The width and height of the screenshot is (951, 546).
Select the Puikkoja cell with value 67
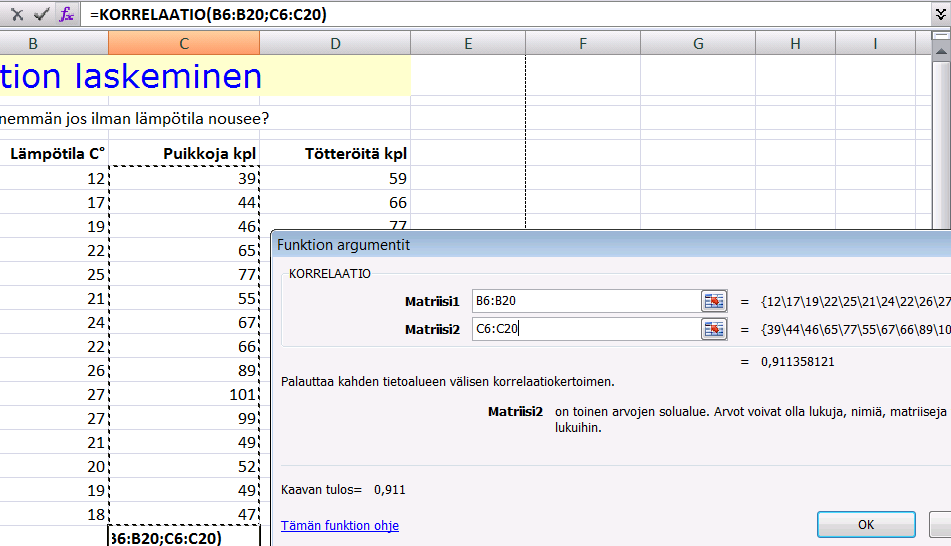[x=184, y=322]
